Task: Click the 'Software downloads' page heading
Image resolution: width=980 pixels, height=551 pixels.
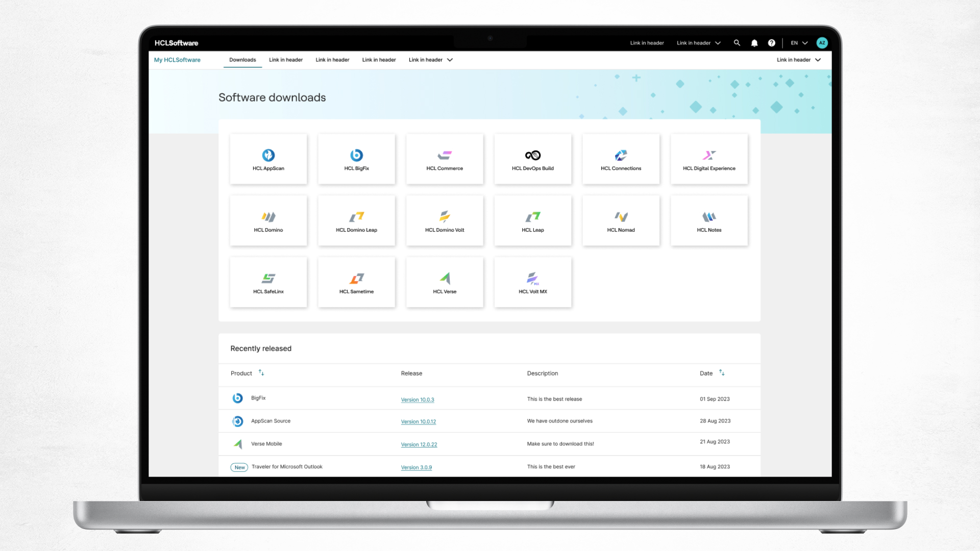Action: pyautogui.click(x=272, y=97)
